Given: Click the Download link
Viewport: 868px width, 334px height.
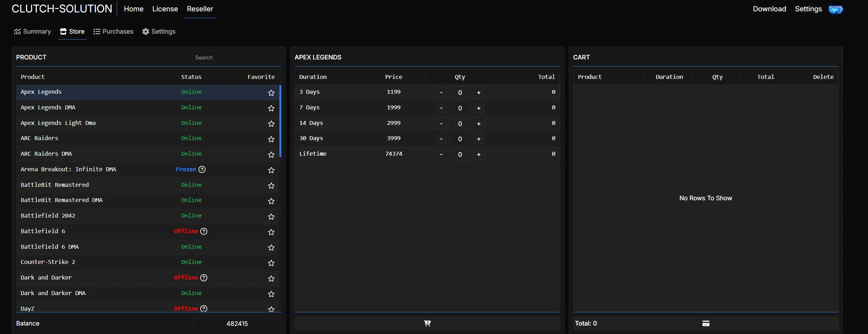Looking at the screenshot, I should tap(769, 9).
